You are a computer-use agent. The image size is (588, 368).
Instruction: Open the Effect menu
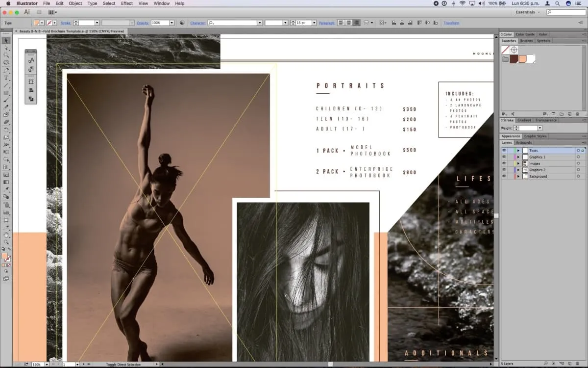[126, 3]
